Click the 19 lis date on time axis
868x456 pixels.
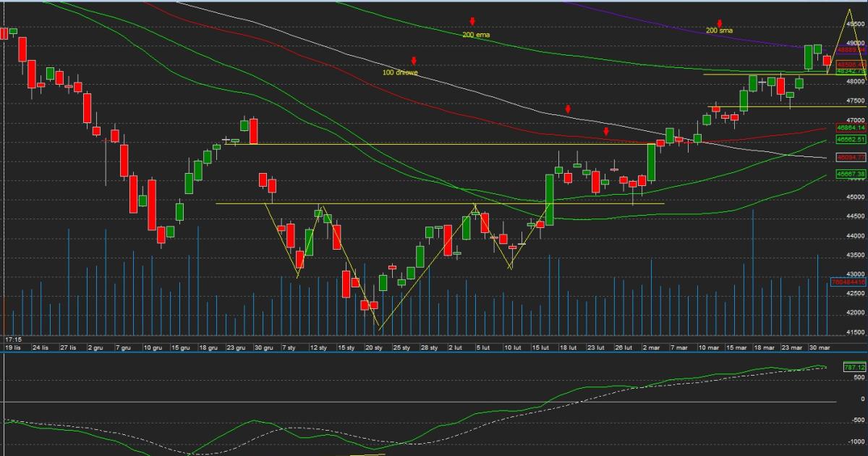click(x=13, y=348)
